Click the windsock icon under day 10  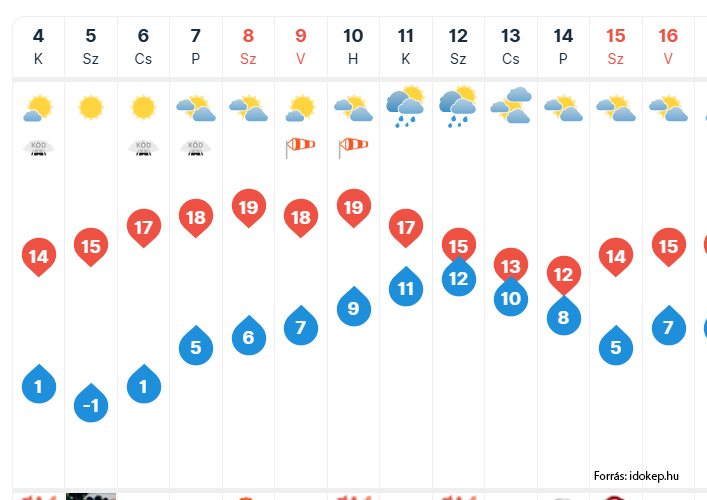pos(353,147)
